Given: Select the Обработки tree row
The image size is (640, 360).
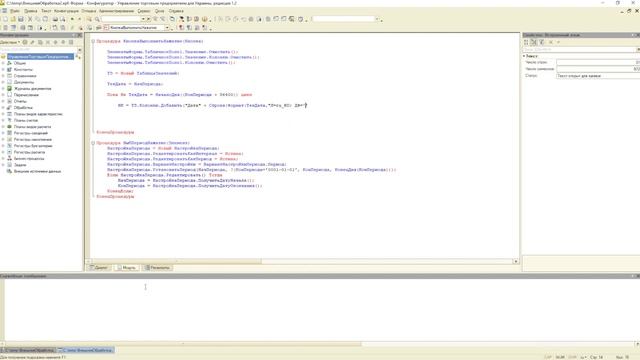Looking at the screenshot, I should tap(23, 108).
